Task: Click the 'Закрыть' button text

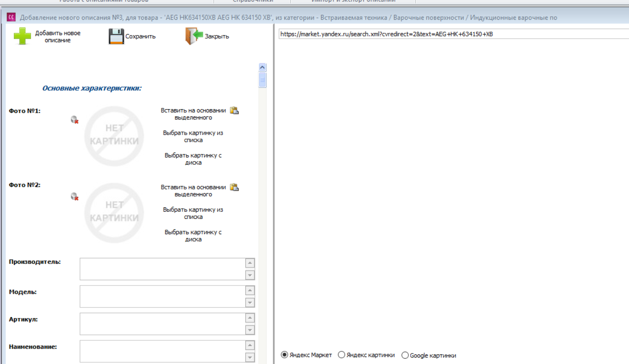Action: pyautogui.click(x=217, y=36)
